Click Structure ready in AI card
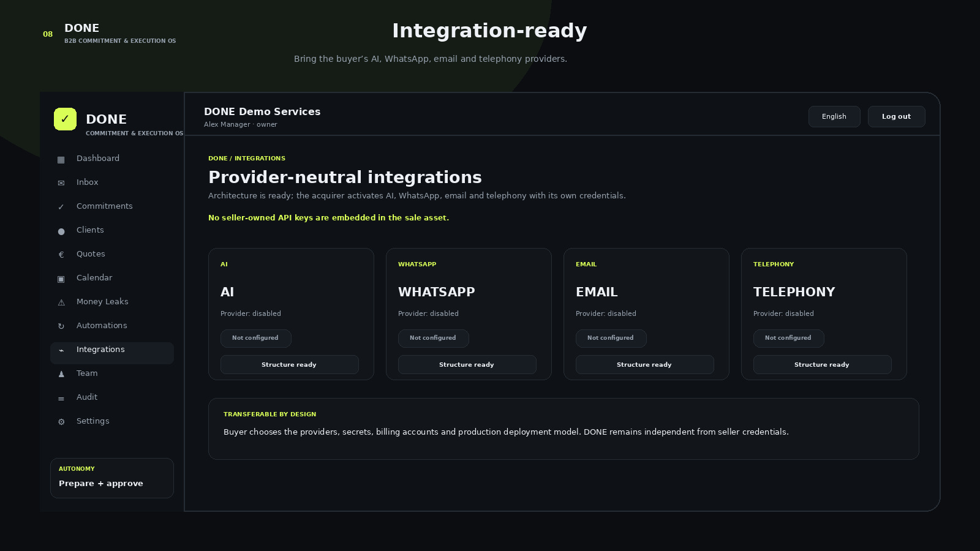Viewport: 980px width, 551px height. [290, 364]
